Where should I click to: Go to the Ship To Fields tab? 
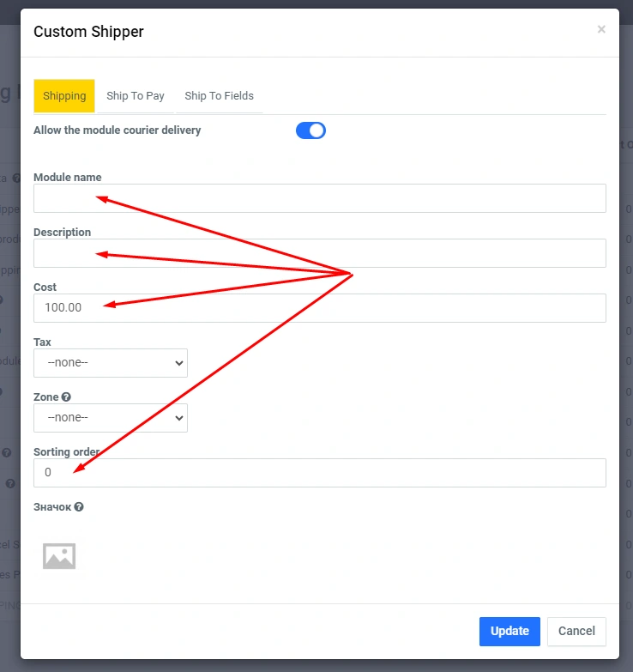coord(219,96)
